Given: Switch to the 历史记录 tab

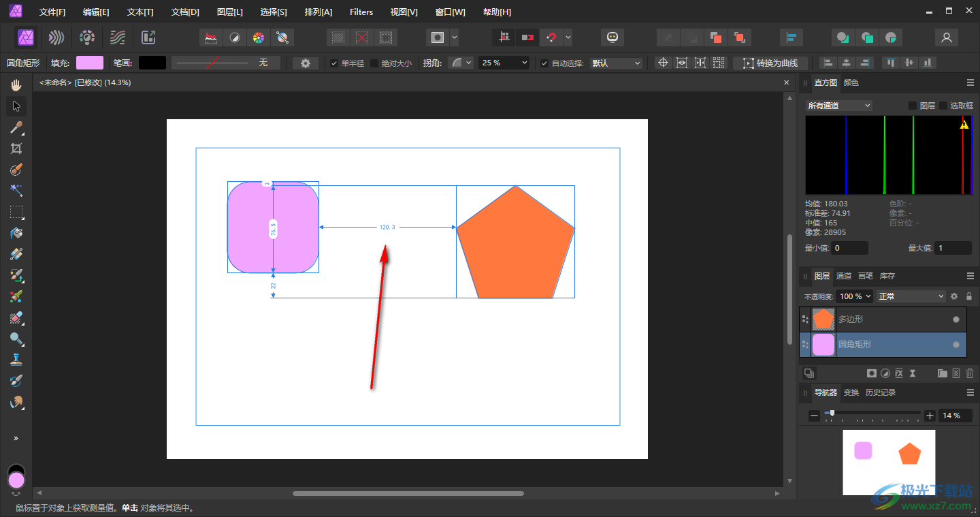Looking at the screenshot, I should pyautogui.click(x=880, y=392).
